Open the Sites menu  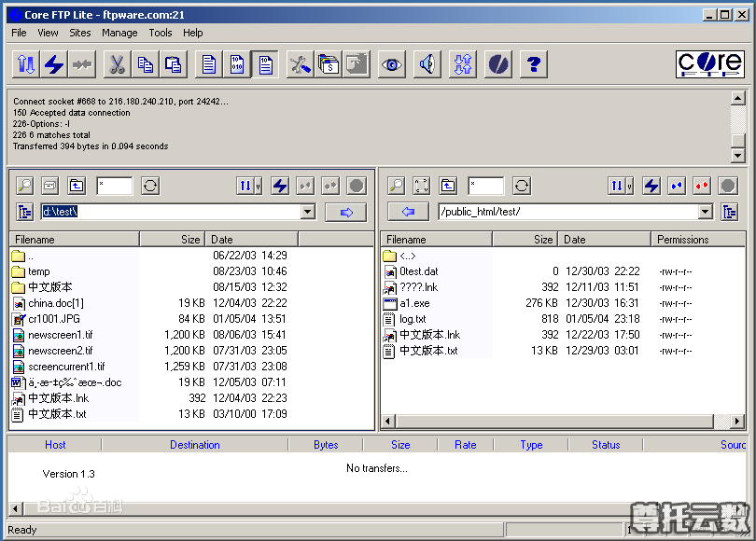tap(80, 33)
